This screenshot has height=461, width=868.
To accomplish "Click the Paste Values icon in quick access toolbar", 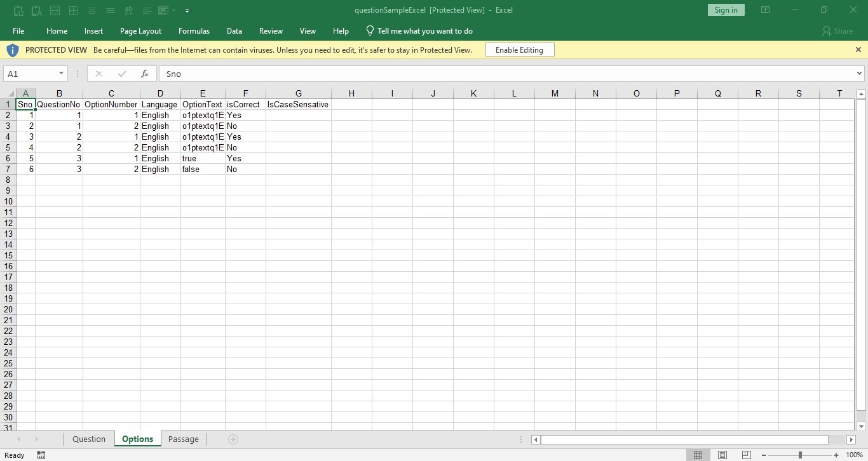I will [x=18, y=10].
